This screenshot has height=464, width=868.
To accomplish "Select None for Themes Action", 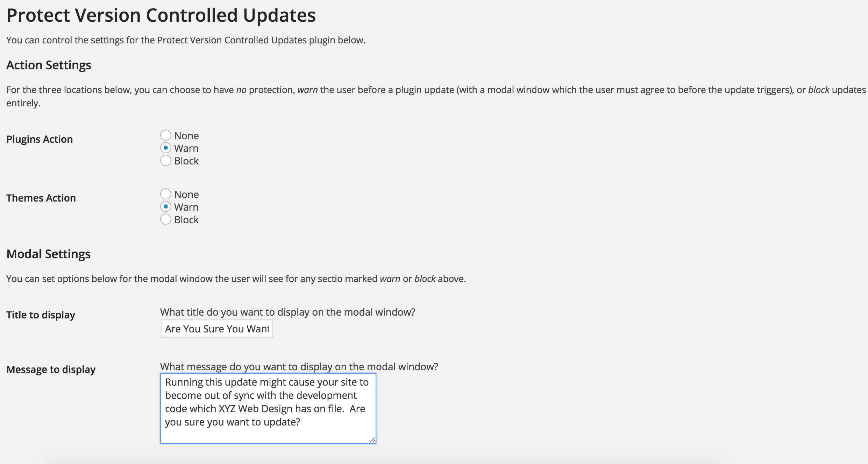I will pos(165,194).
